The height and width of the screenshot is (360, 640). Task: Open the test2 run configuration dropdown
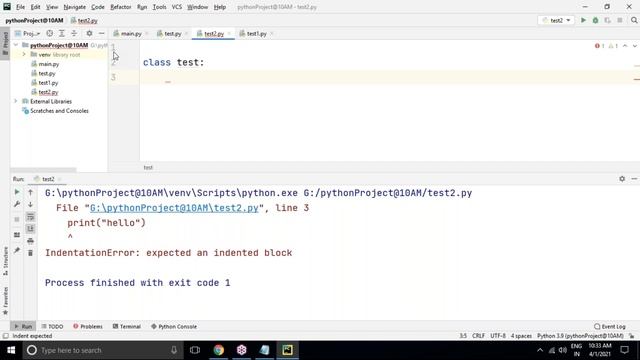556,20
